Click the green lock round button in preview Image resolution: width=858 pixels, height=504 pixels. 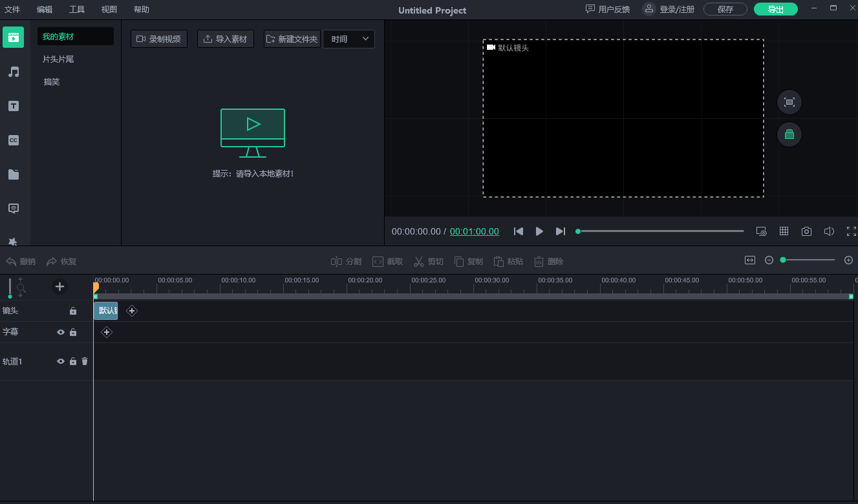pos(789,134)
